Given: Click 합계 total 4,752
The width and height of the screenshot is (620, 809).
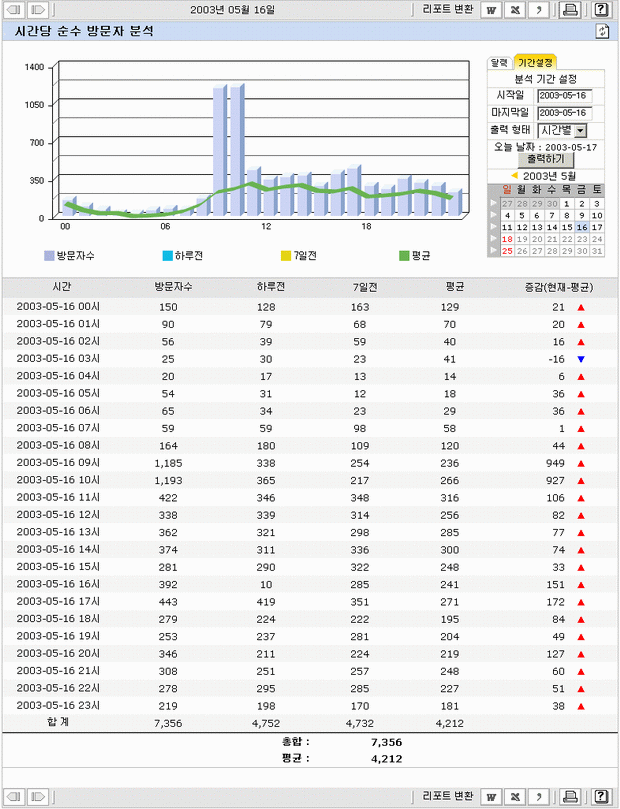Looking at the screenshot, I should (266, 723).
